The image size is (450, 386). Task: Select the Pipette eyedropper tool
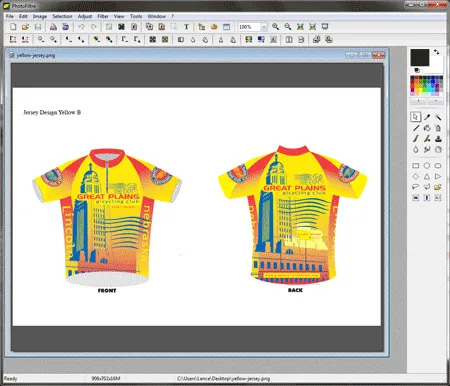pyautogui.click(x=427, y=117)
